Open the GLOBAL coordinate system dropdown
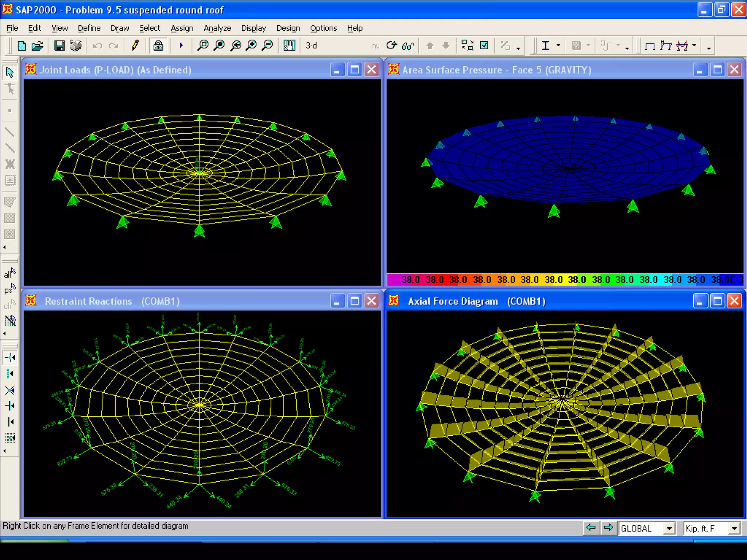 pyautogui.click(x=669, y=528)
